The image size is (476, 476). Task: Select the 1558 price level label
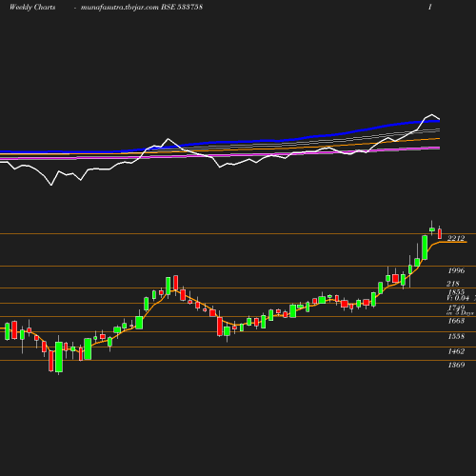point(456,336)
